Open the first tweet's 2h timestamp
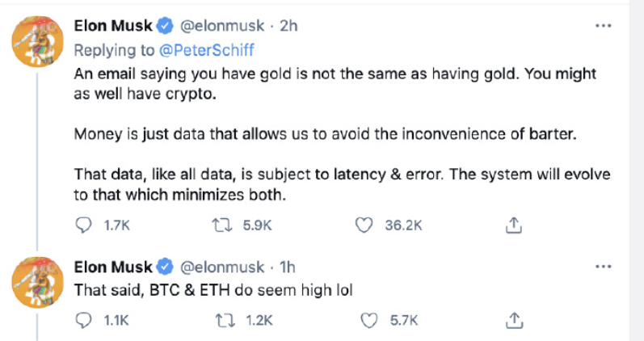This screenshot has width=644, height=341. [x=288, y=26]
